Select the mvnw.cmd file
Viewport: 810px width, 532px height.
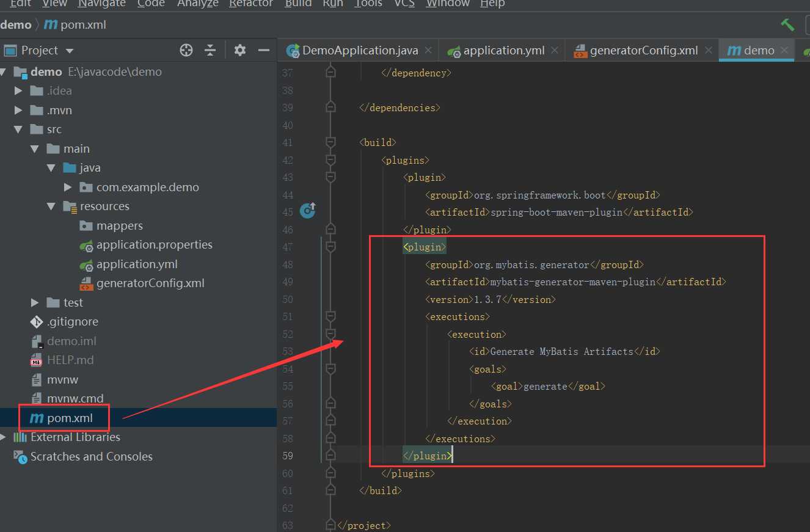75,399
